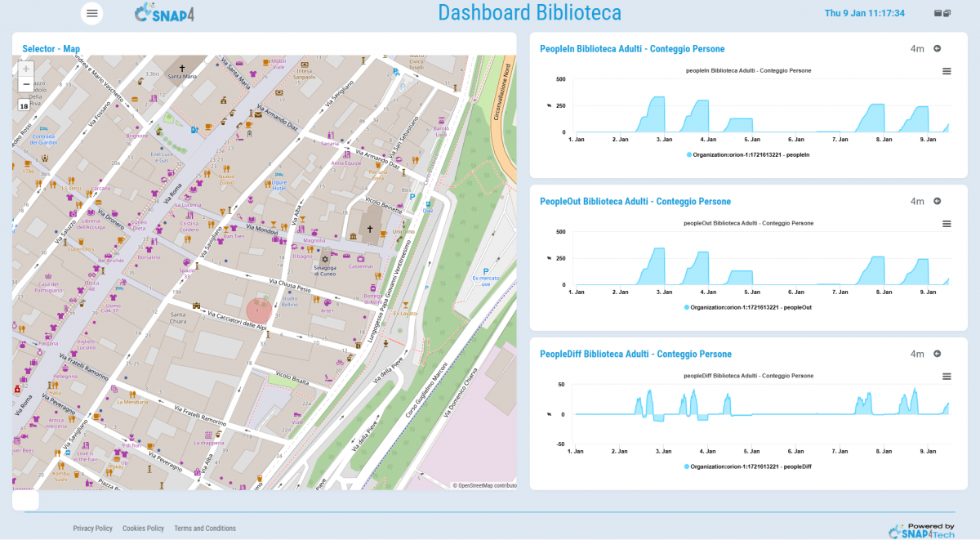Viewport: 980px width, 540px height.
Task: Click the Powered by Snap4Tech logo
Action: 921,530
